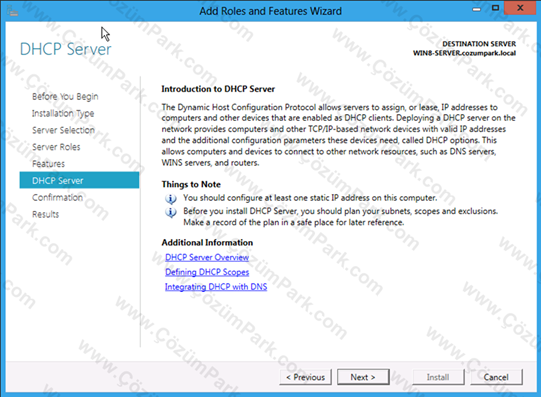The width and height of the screenshot is (541, 397).
Task: Click the info icon beside the subnets planning note
Action: [171, 212]
